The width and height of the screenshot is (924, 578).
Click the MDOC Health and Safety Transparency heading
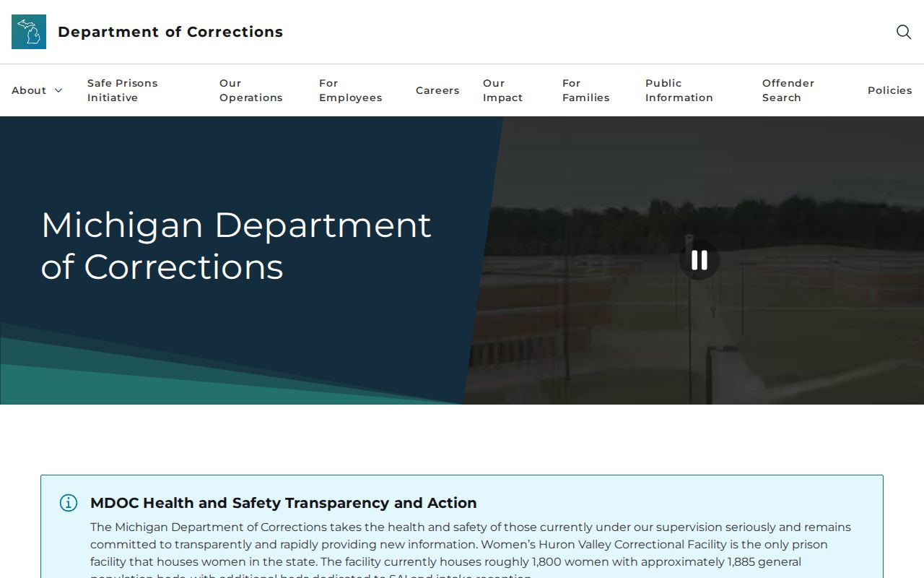(284, 503)
